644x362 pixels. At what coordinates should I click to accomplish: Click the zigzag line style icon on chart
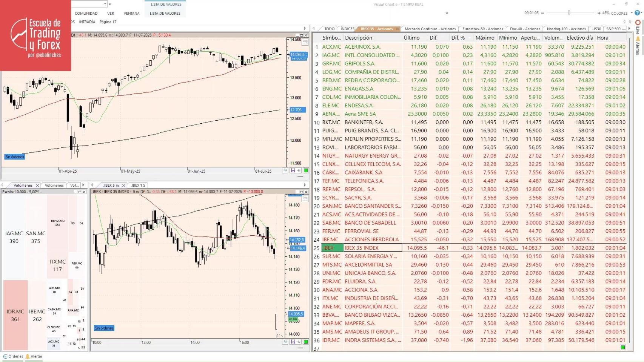(285, 170)
